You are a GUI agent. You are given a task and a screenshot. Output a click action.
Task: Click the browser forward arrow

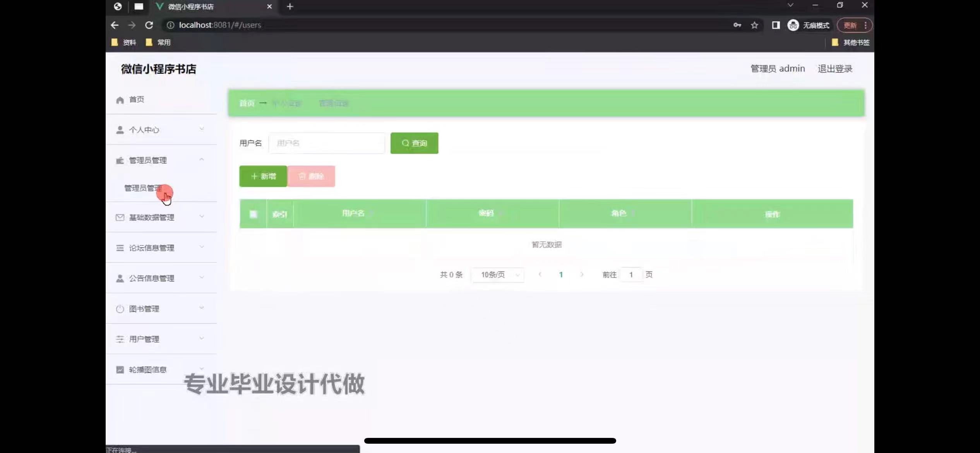click(x=132, y=25)
